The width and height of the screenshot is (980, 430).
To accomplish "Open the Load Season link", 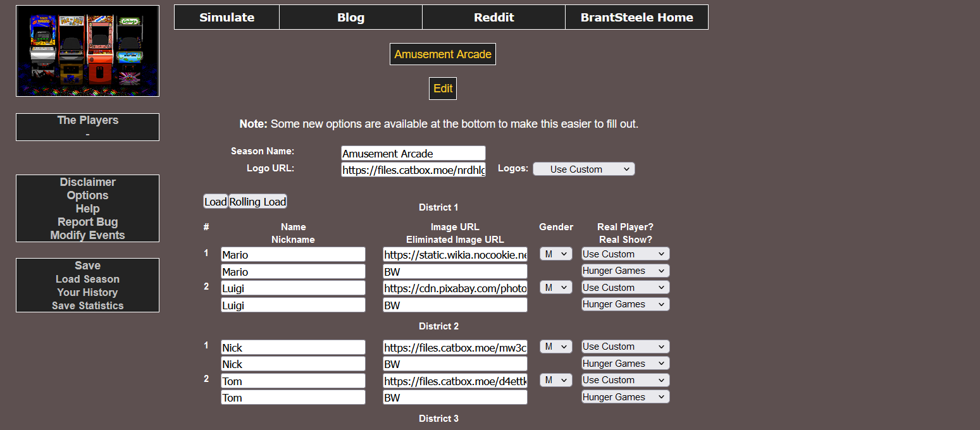I will 87,279.
